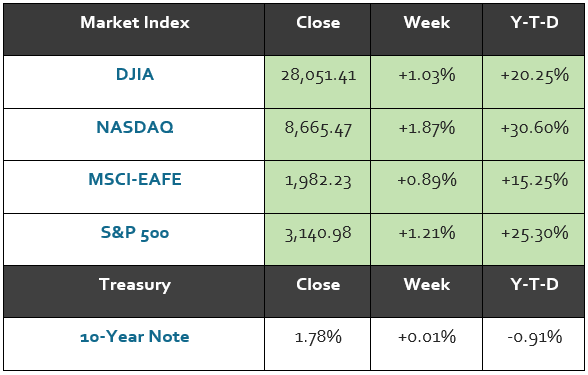Click S&P 500 close value 3,140.98
588x375 pixels.
click(318, 234)
